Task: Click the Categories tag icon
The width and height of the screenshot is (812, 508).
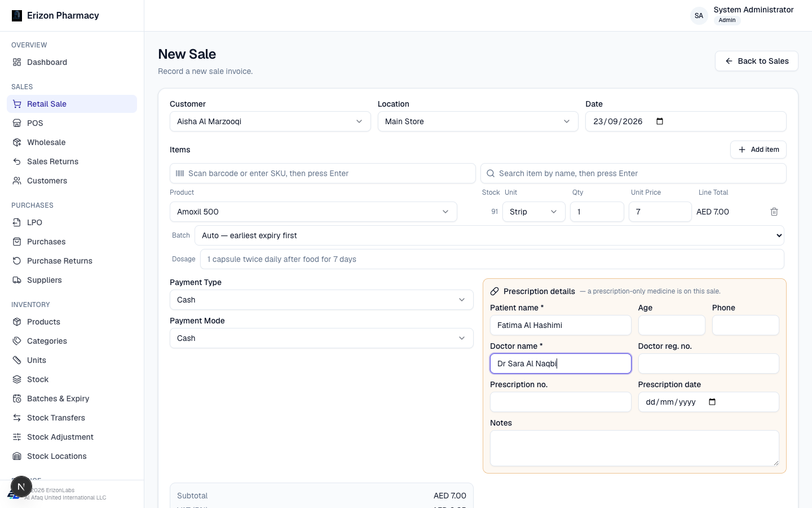Action: (x=17, y=341)
